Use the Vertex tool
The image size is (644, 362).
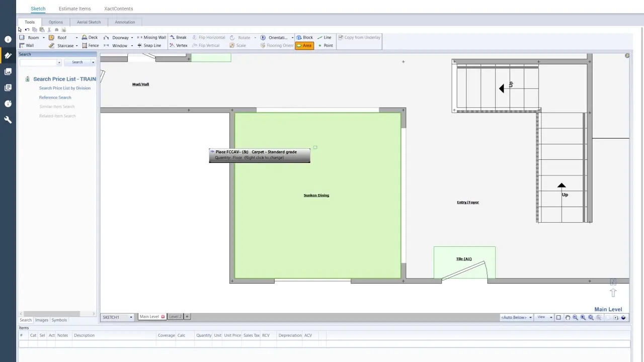tap(178, 46)
